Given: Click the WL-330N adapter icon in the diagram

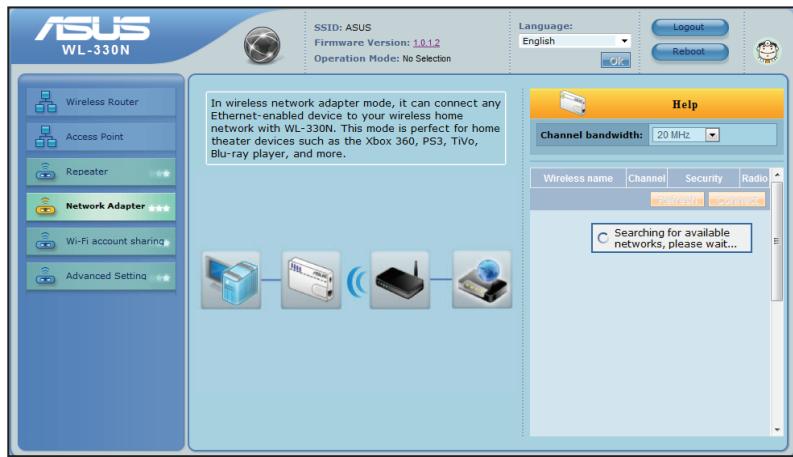Looking at the screenshot, I should click(311, 280).
